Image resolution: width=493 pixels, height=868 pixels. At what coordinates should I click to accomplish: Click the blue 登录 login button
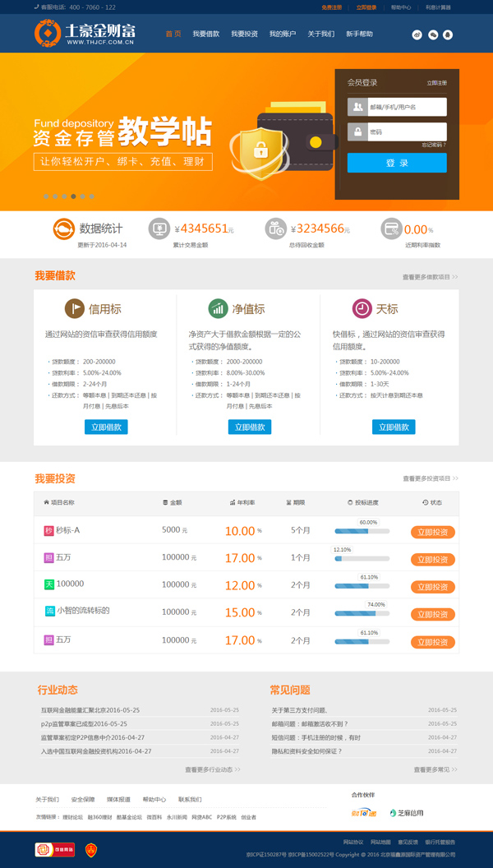[397, 163]
